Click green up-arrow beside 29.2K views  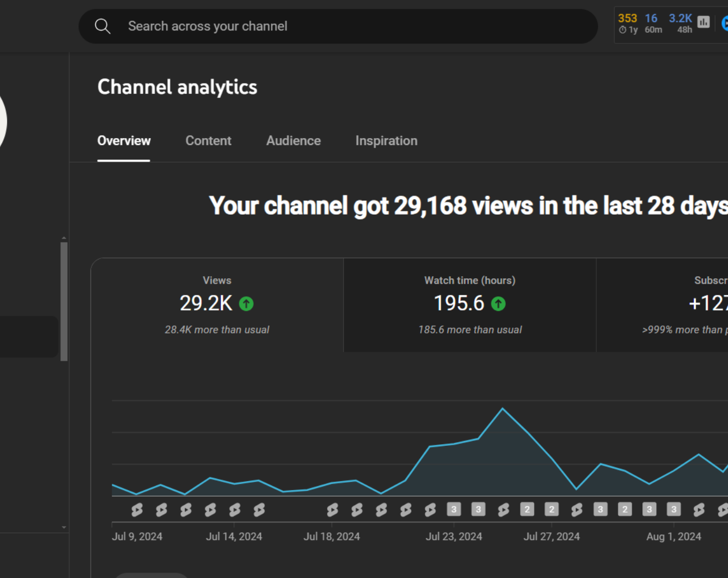pyautogui.click(x=246, y=304)
